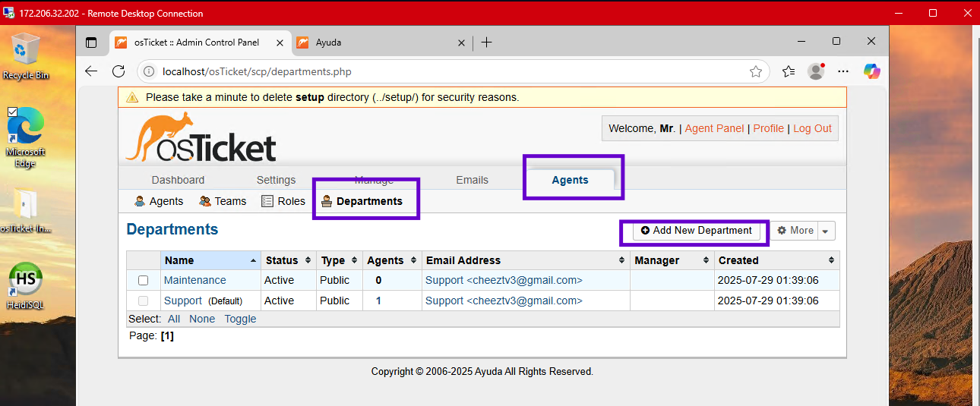Open Departments submenu item
Viewport: 980px width, 406px height.
coord(362,201)
